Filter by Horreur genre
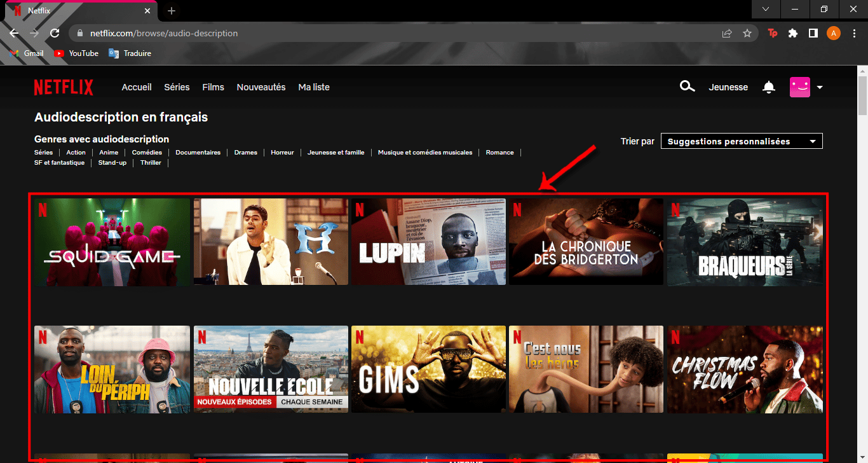The height and width of the screenshot is (463, 868). click(x=282, y=153)
